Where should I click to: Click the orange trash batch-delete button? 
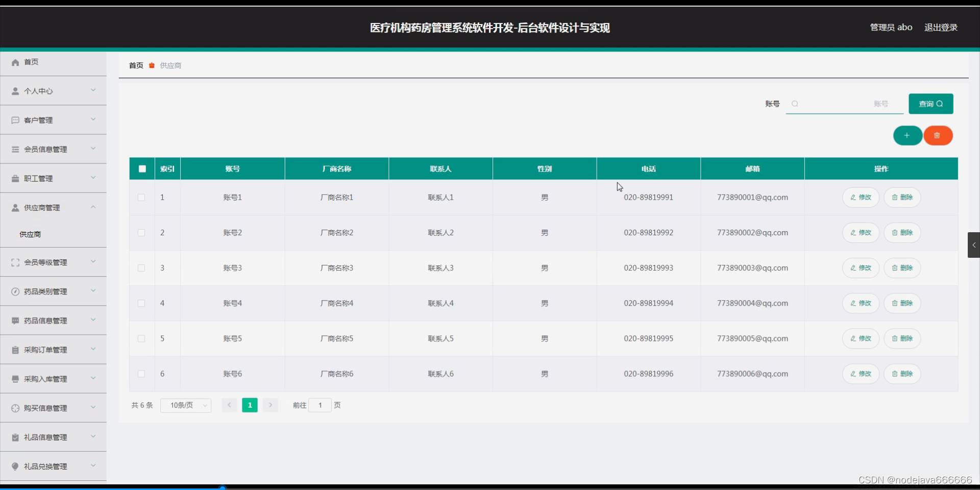938,136
